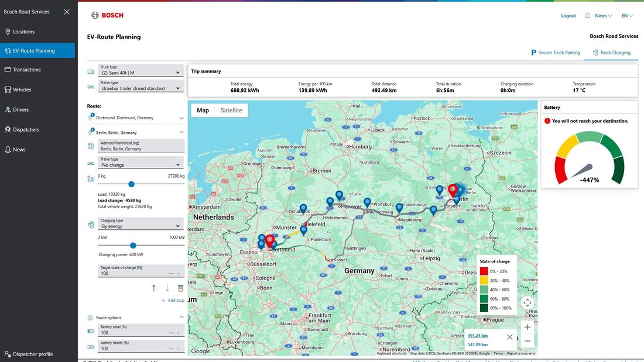Switch map to Map view
The width and height of the screenshot is (644, 362).
point(203,111)
